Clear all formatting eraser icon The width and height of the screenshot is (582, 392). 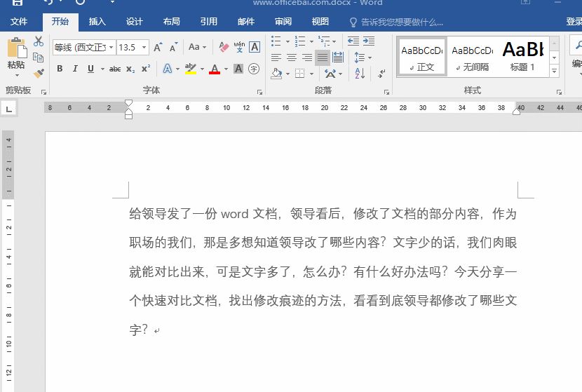224,47
